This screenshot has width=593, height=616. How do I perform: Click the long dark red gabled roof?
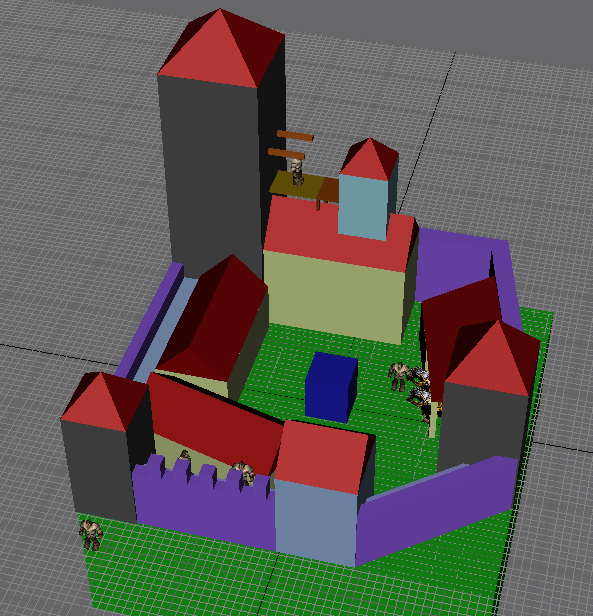point(216,422)
